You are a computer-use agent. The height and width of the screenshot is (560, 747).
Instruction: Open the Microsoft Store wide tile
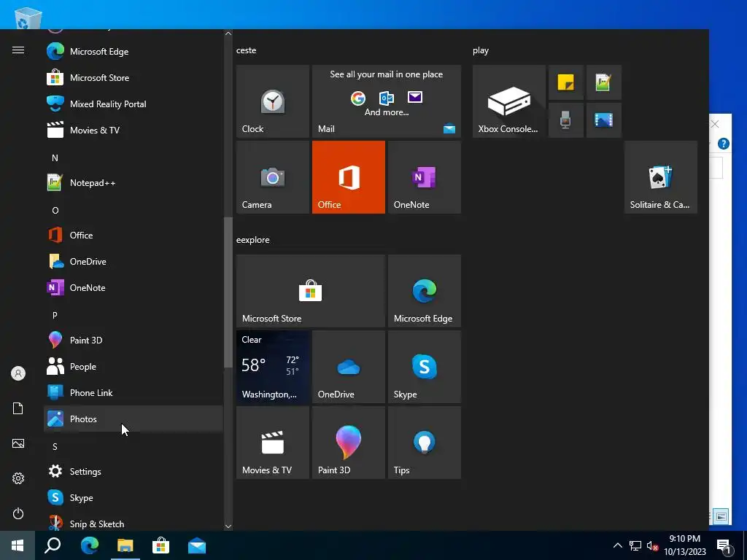[311, 291]
